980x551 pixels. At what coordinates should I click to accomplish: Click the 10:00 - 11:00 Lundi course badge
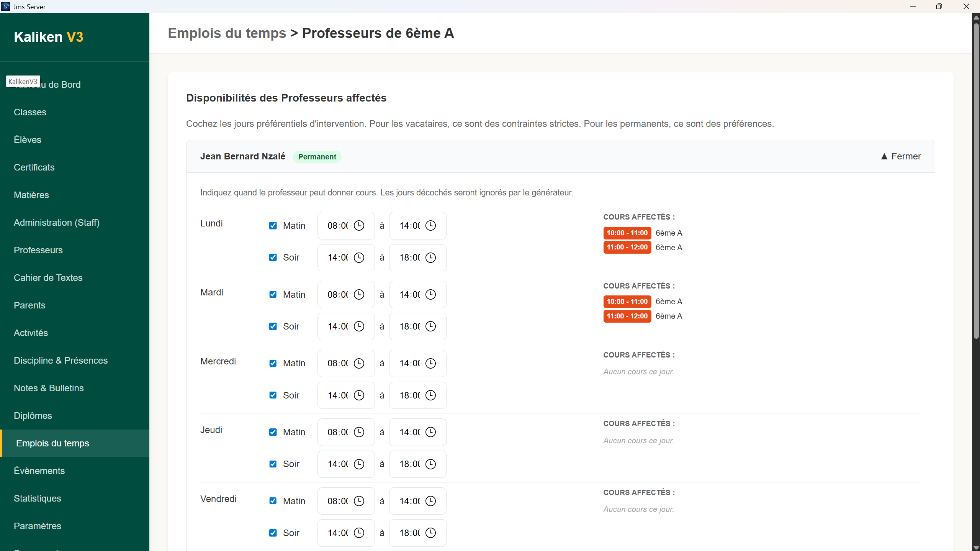pyautogui.click(x=627, y=233)
